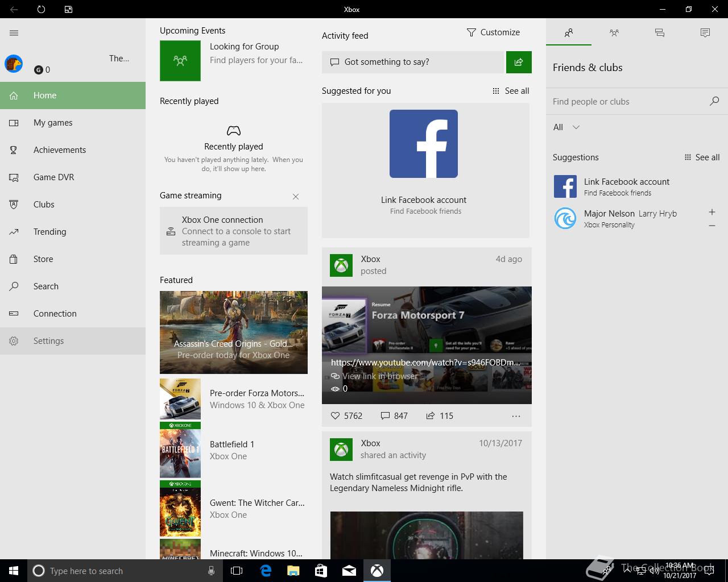Click the green share button
The width and height of the screenshot is (728, 582).
click(x=519, y=62)
